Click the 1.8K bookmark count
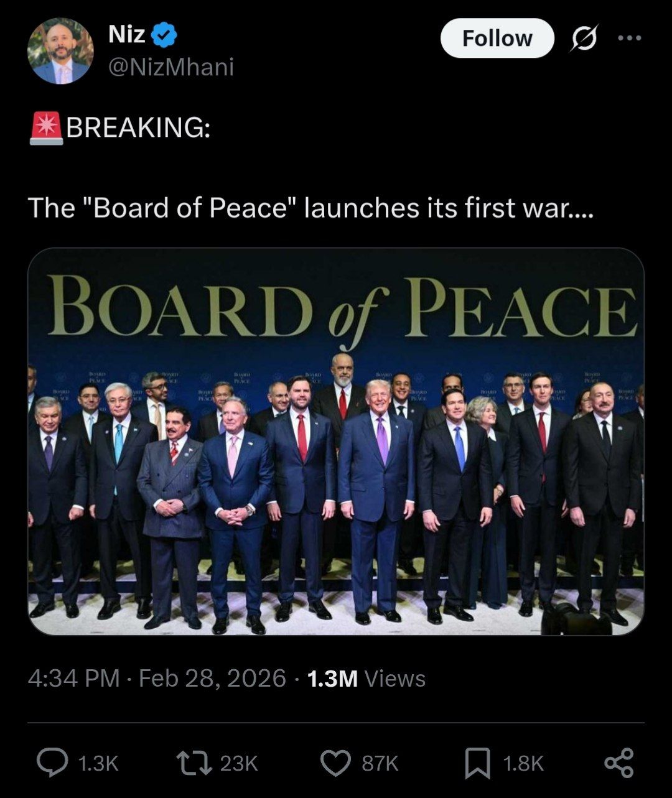This screenshot has width=672, height=798. (523, 763)
